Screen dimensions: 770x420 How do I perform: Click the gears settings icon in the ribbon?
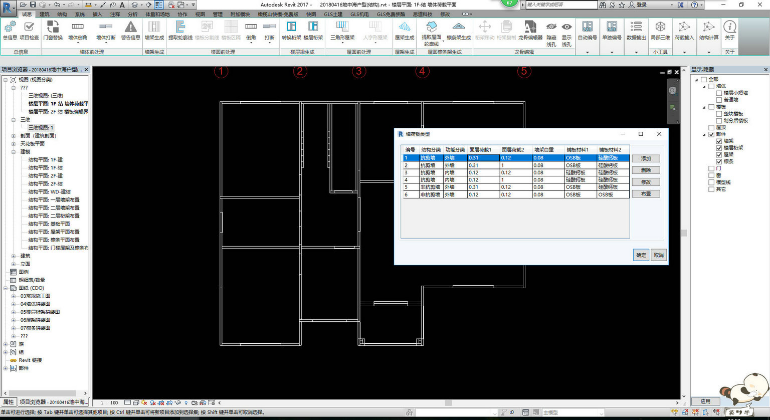[10, 27]
